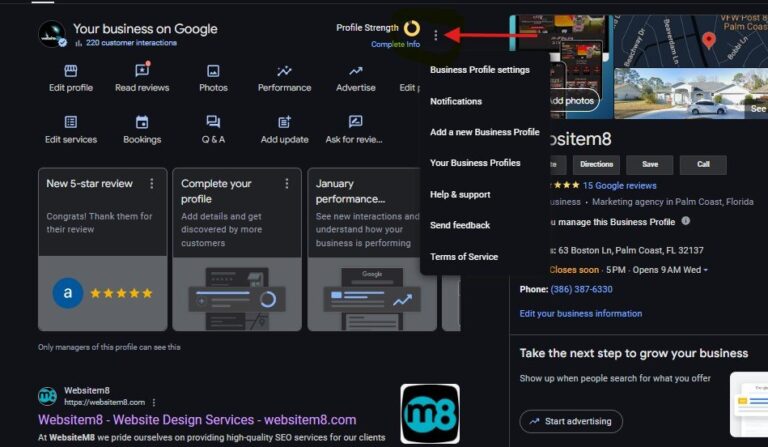Open Terms of Service menu item
The width and height of the screenshot is (768, 447).
coord(464,257)
